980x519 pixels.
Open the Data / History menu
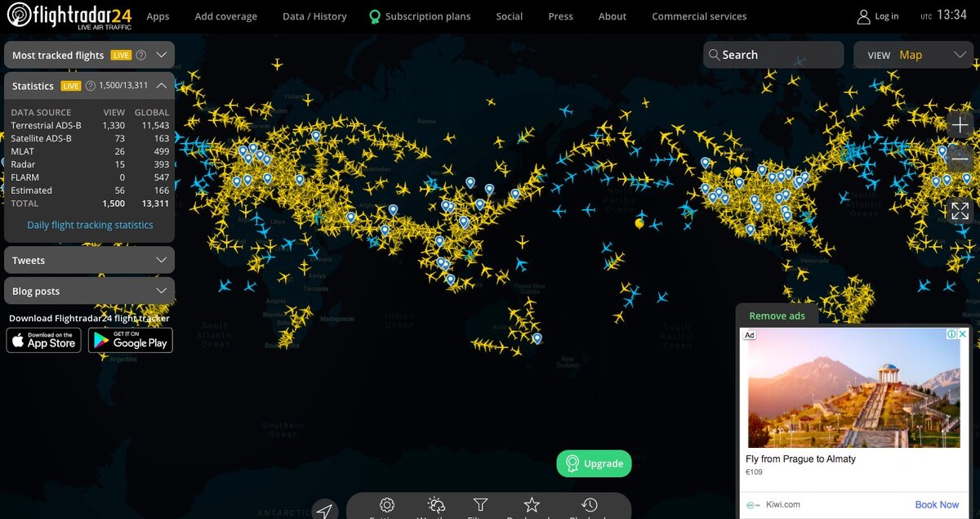(x=314, y=16)
